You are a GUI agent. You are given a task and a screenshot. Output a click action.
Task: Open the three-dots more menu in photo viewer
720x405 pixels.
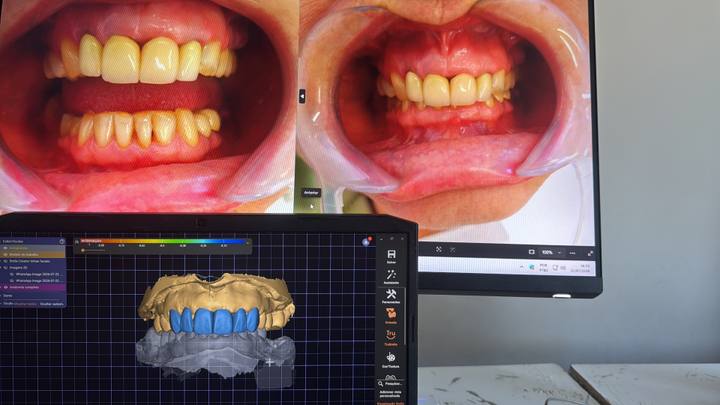click(572, 253)
